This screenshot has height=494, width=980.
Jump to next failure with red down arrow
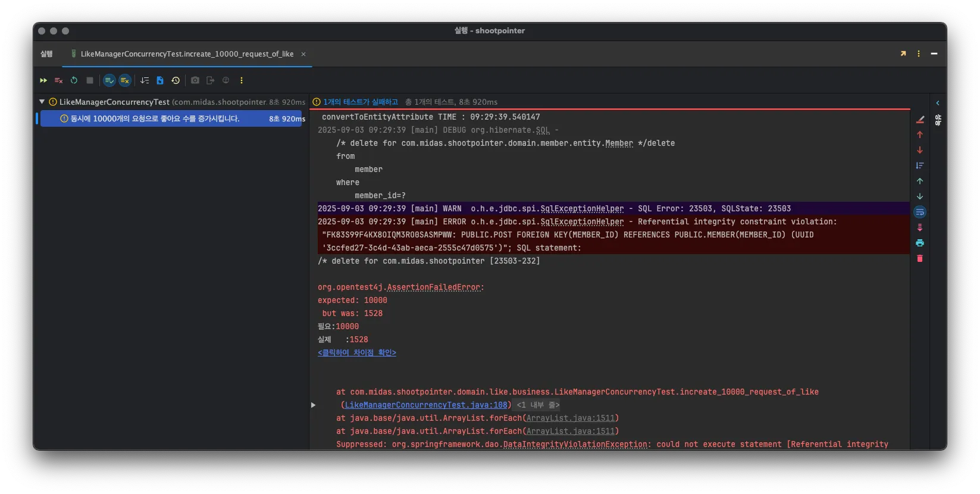pos(920,150)
